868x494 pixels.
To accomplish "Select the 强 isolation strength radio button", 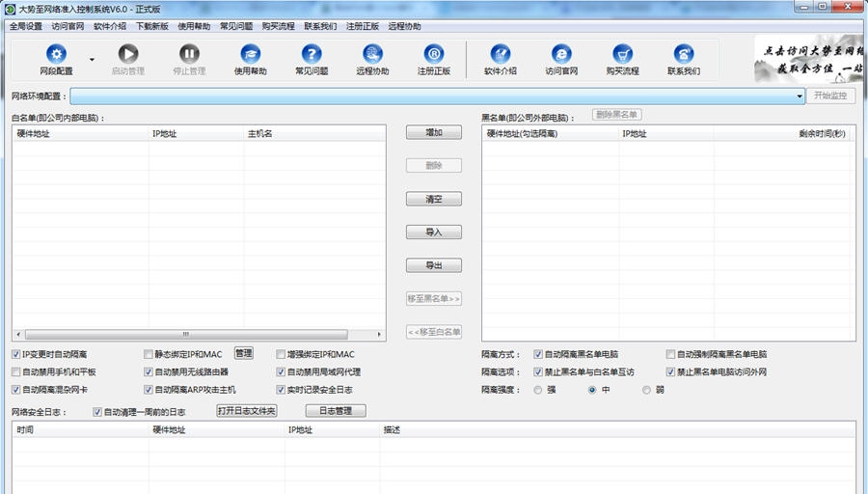I will click(538, 390).
